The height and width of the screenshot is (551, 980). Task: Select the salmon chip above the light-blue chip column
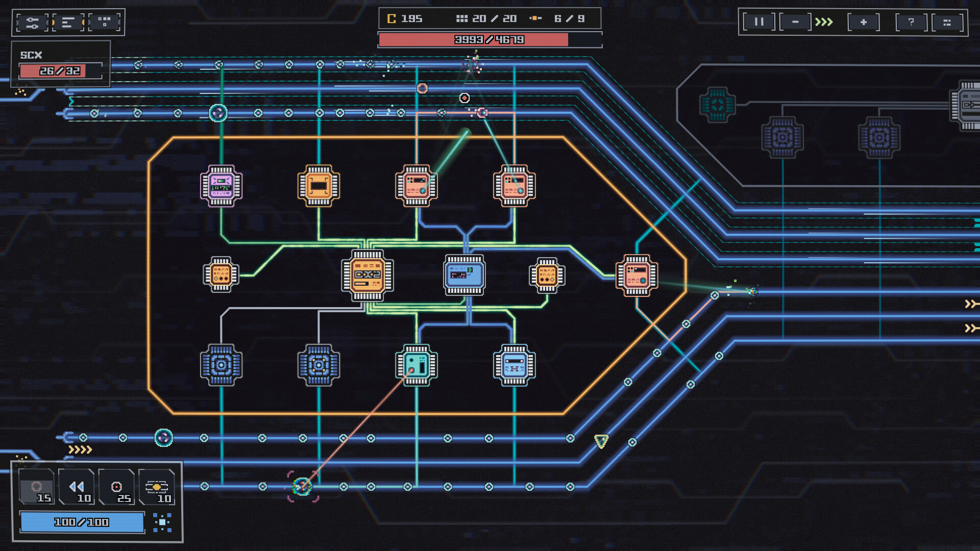(x=514, y=186)
